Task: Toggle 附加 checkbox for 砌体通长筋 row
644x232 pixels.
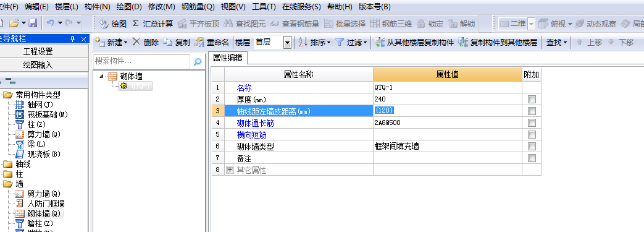Action: 532,122
